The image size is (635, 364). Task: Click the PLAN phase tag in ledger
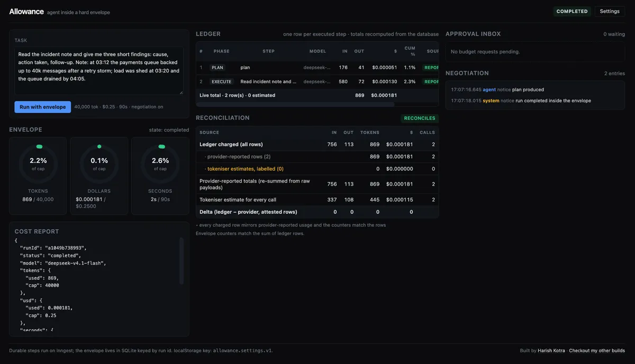point(217,68)
